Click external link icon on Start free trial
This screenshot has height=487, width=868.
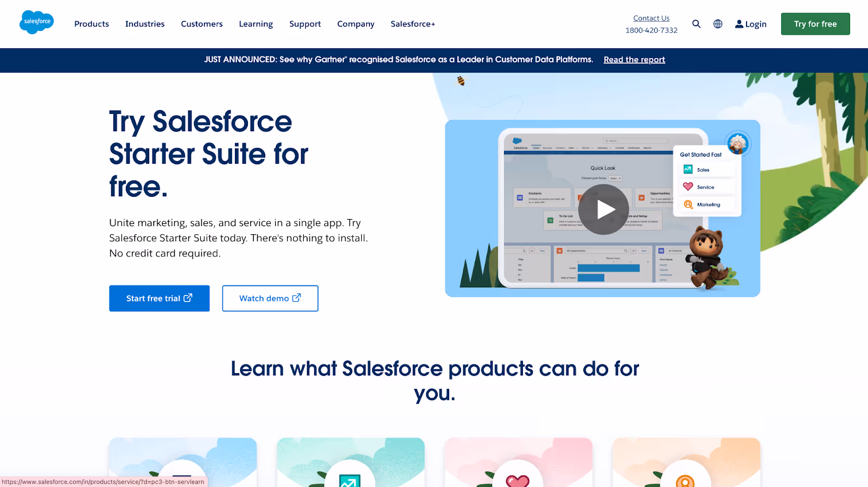point(188,298)
